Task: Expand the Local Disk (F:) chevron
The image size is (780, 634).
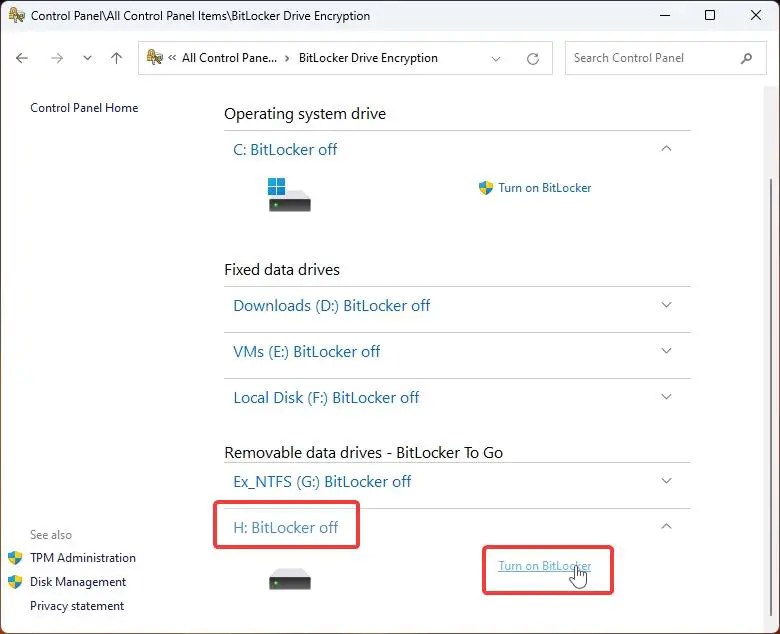Action: point(666,396)
